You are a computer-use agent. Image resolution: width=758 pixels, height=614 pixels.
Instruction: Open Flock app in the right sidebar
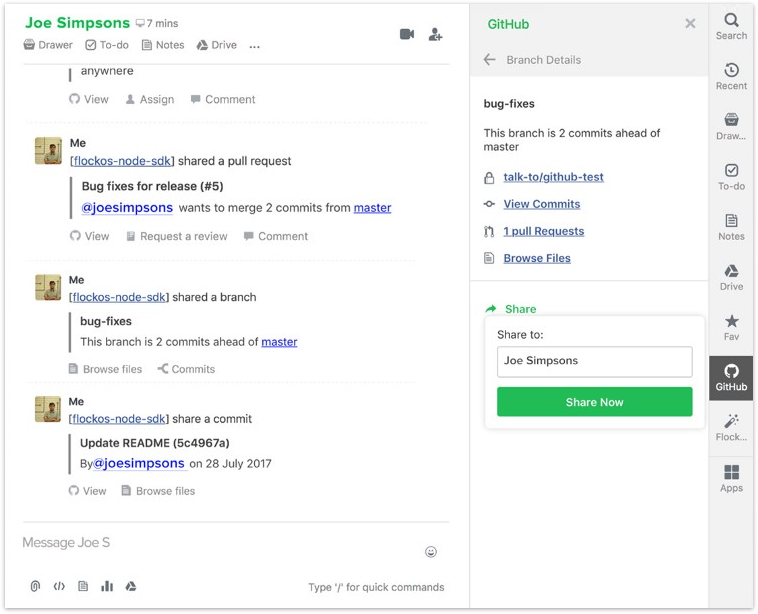pyautogui.click(x=731, y=428)
